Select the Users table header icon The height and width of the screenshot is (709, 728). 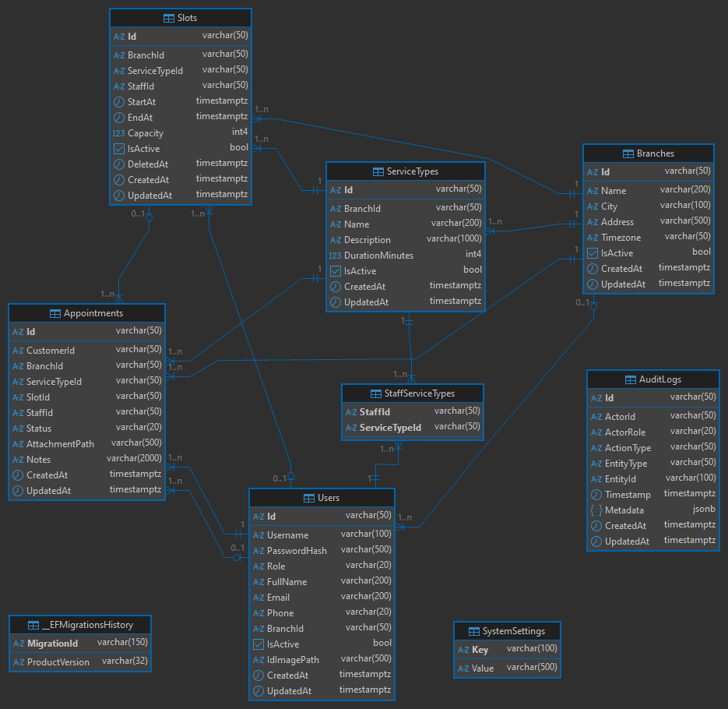(x=309, y=498)
